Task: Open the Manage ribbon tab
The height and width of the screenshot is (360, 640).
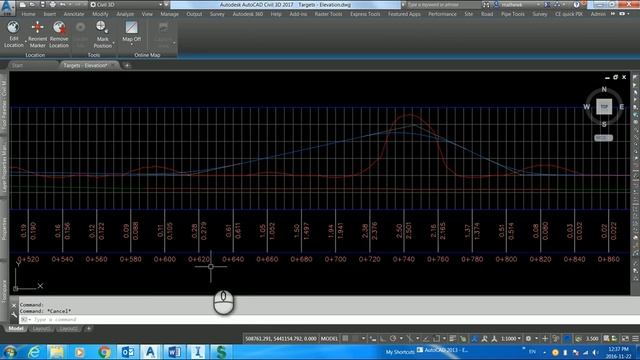Action: [169, 14]
